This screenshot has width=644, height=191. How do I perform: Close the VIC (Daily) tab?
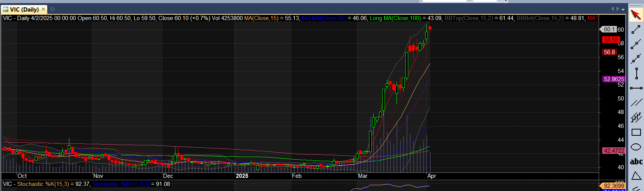coord(43,9)
